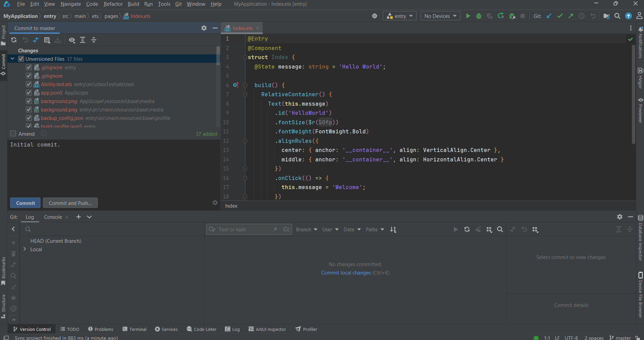Click Commit and Push button
Viewport: 644px width, 340px height.
click(70, 203)
